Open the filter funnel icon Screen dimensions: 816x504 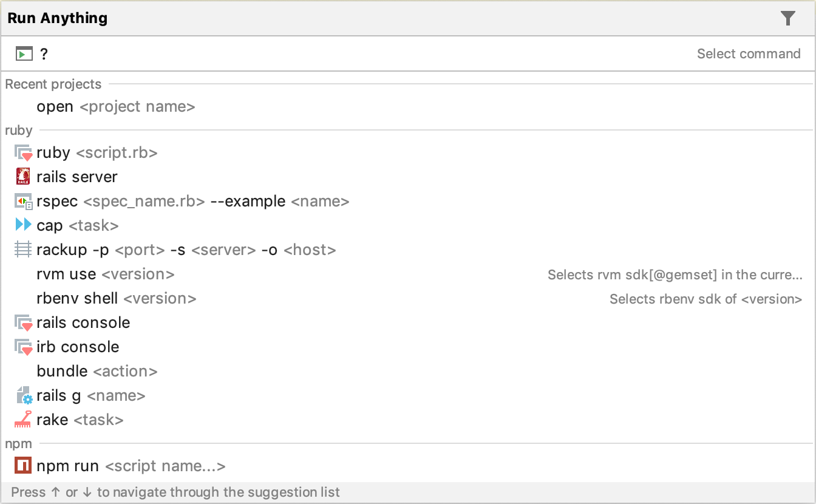(787, 18)
